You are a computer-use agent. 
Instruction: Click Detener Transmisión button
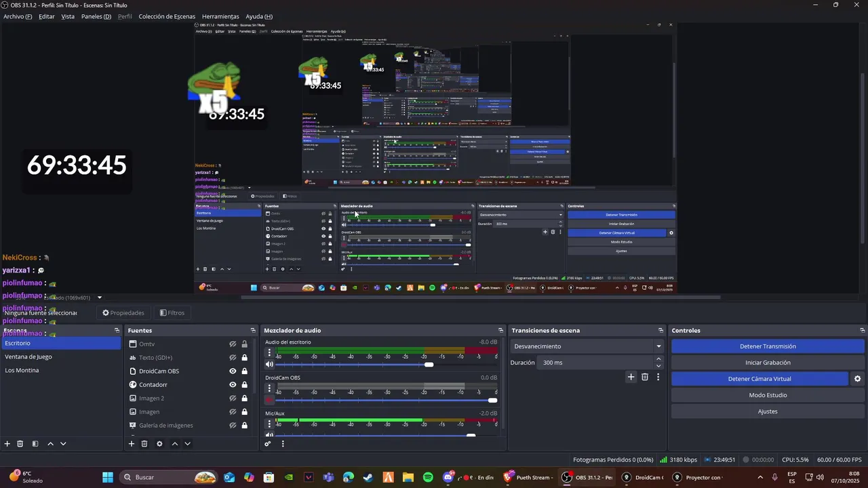(x=768, y=346)
